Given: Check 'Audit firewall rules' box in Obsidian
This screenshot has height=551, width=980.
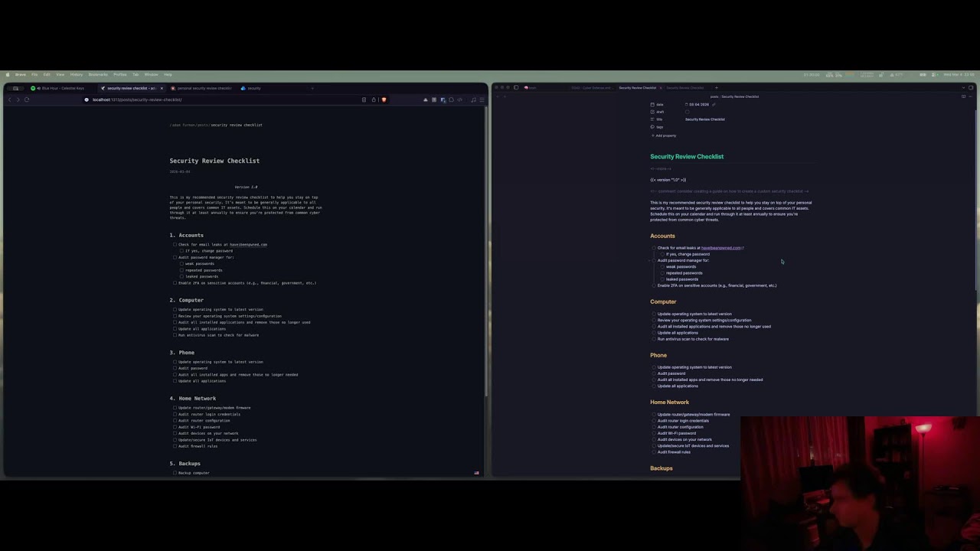Looking at the screenshot, I should [x=654, y=452].
